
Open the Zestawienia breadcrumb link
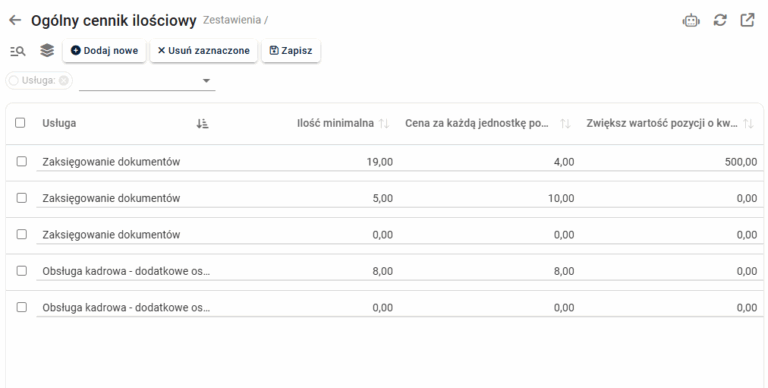coord(232,20)
